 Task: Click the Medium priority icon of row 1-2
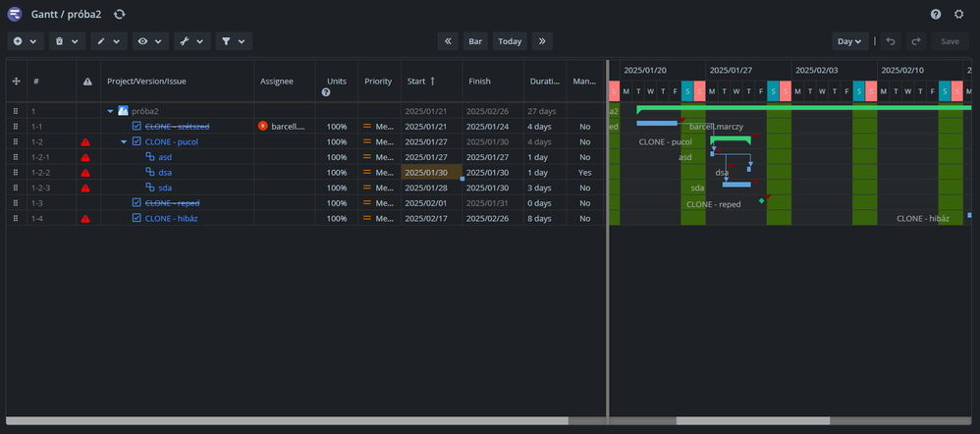pos(367,142)
